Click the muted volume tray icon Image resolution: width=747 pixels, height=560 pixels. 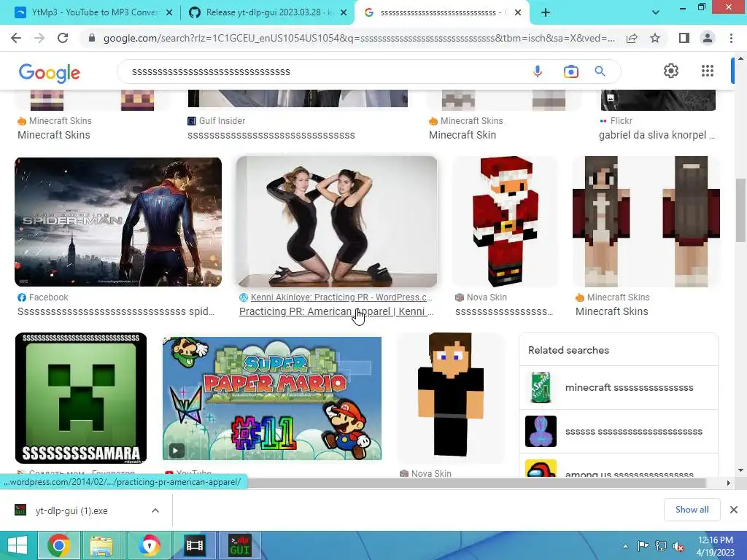click(x=678, y=546)
